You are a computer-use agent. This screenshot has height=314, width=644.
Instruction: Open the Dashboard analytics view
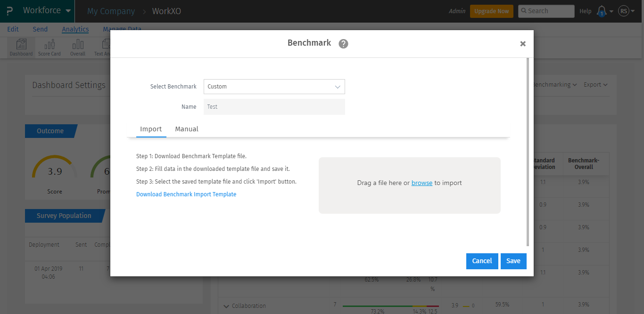(x=21, y=47)
